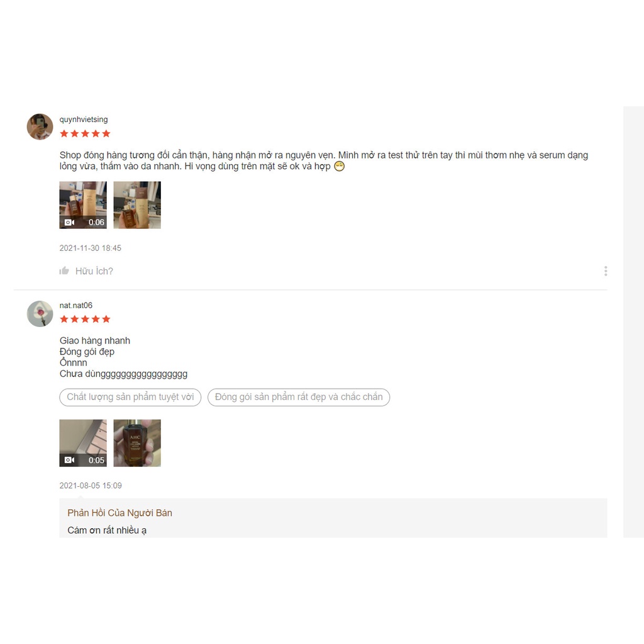View nat.nat06's AHC bottle photo
The image size is (644, 644).
click(x=137, y=443)
